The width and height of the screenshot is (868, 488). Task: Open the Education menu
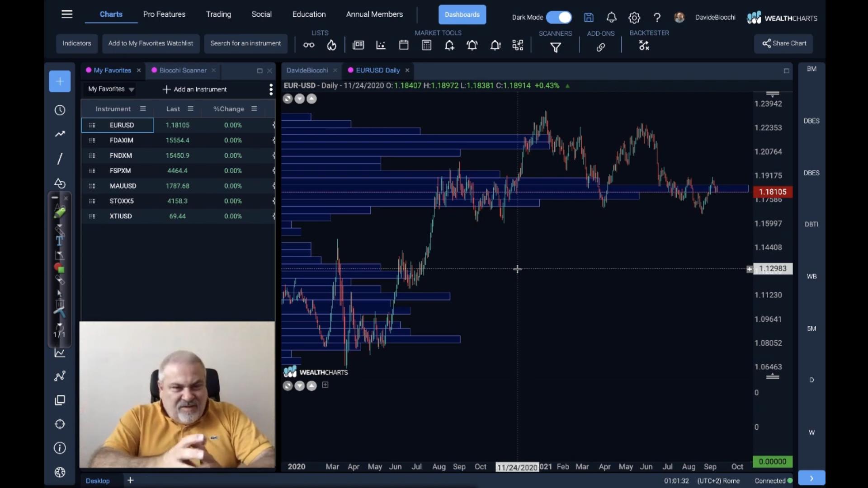coord(309,14)
